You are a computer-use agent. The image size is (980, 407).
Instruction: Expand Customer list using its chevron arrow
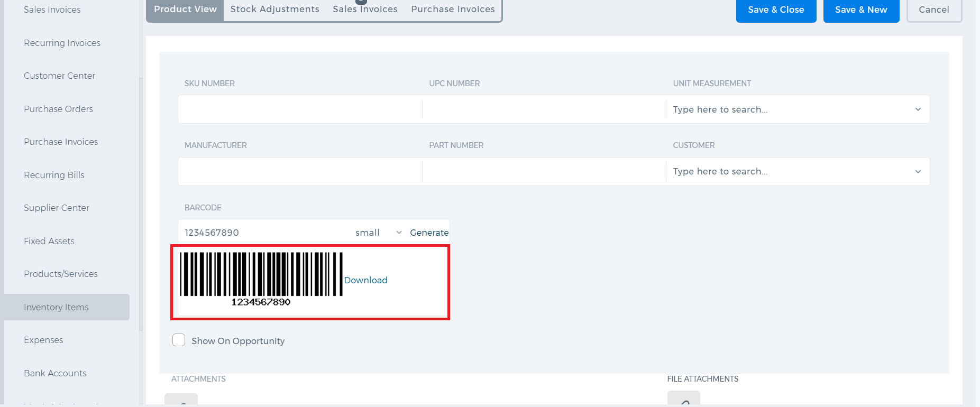coord(918,171)
